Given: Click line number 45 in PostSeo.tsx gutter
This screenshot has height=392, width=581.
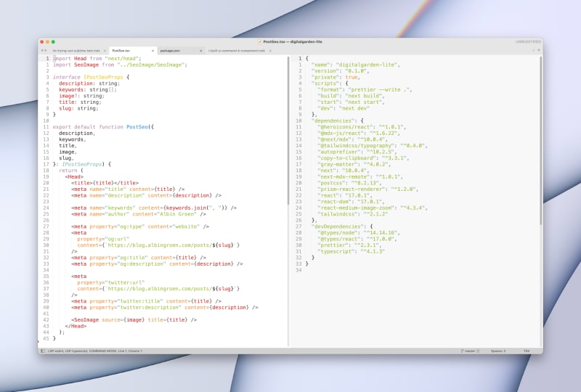Looking at the screenshot, I should click(46, 339).
